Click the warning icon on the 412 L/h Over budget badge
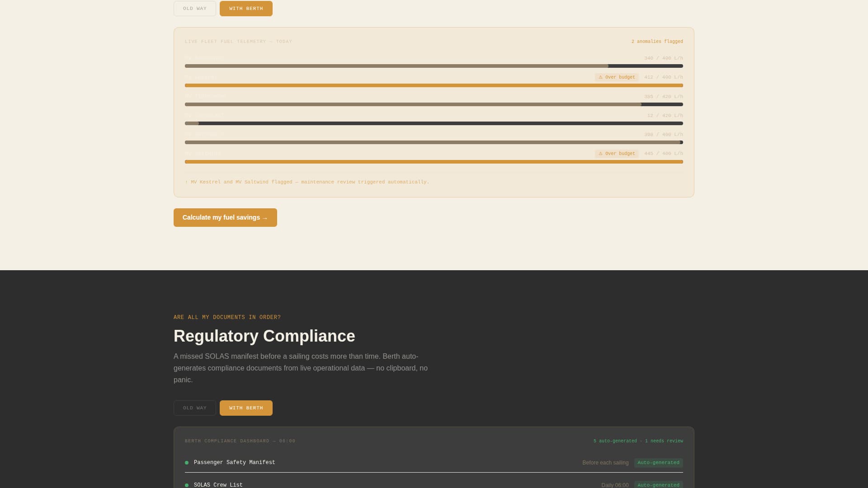The image size is (868, 488). coord(600,77)
